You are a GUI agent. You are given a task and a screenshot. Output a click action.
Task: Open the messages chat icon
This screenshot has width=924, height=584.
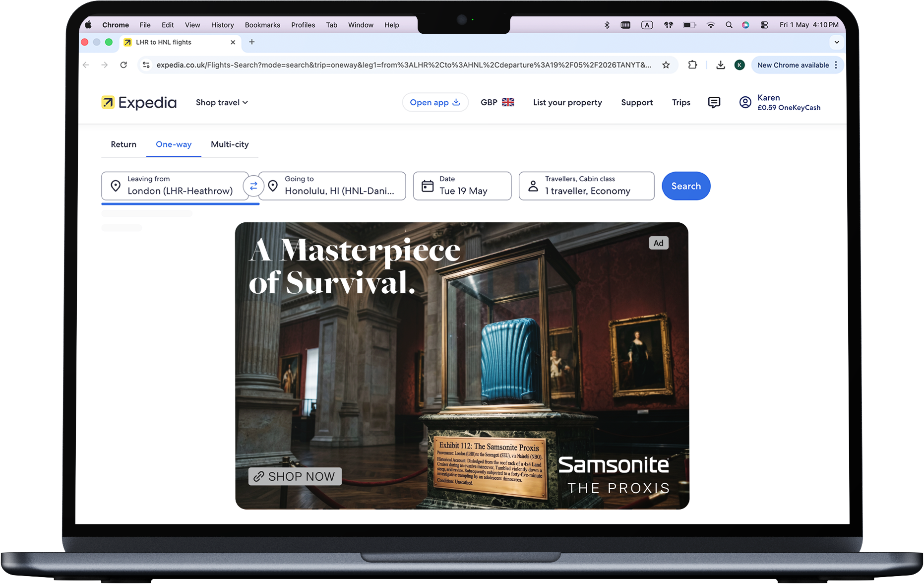click(x=714, y=102)
